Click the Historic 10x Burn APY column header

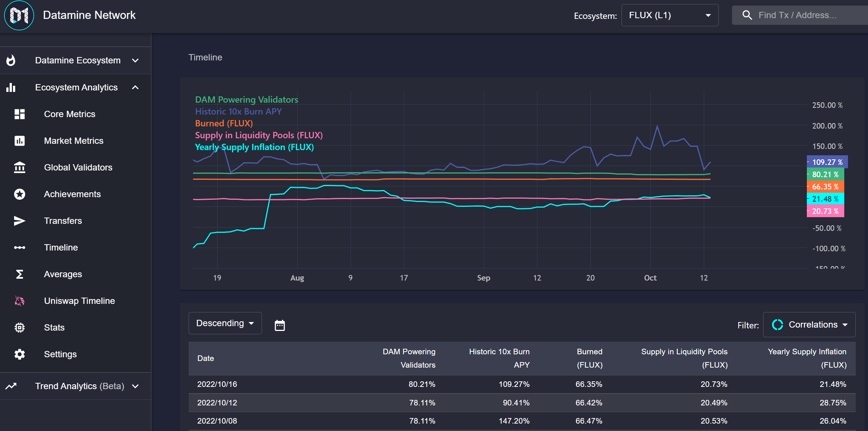tap(499, 358)
